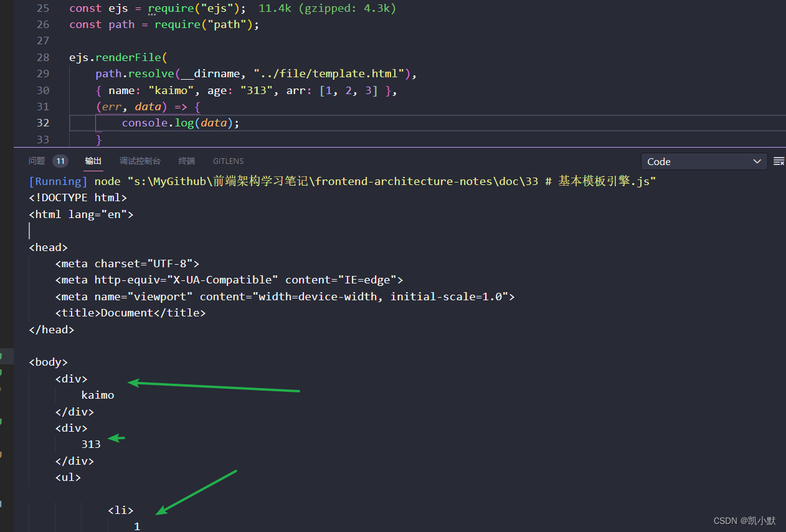Screen dimensions: 786x532
Task: Click the (err, data) => { callback line
Action: (148, 107)
